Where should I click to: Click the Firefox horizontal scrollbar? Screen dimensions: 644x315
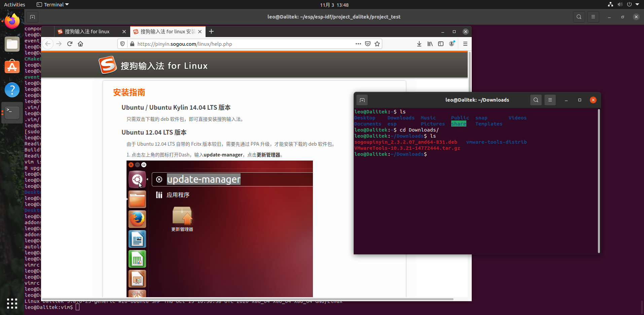coord(247,299)
